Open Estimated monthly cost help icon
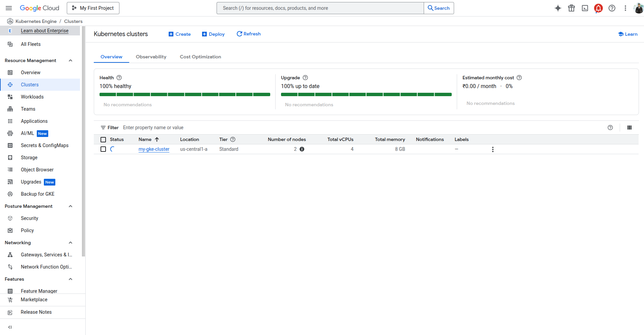The height and width of the screenshot is (335, 644). click(x=519, y=78)
